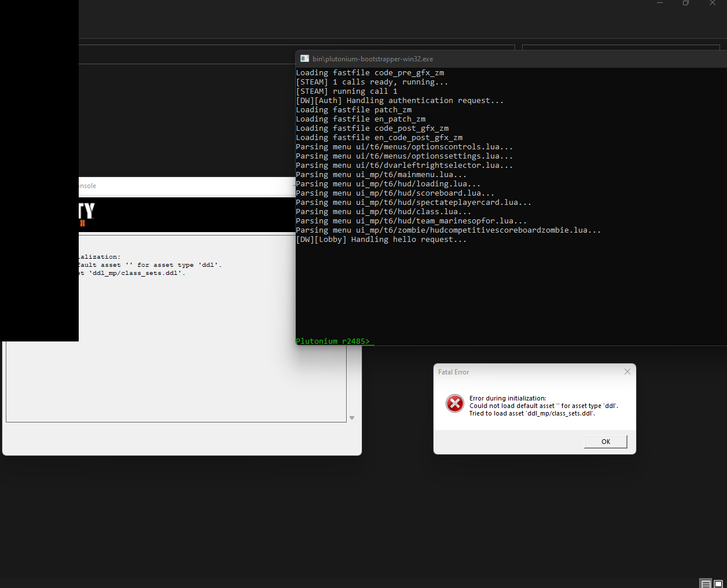Close the background dark window

tap(713, 3)
